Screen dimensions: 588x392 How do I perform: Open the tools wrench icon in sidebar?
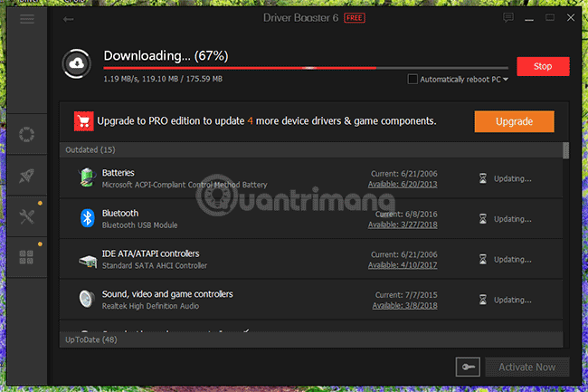click(26, 216)
